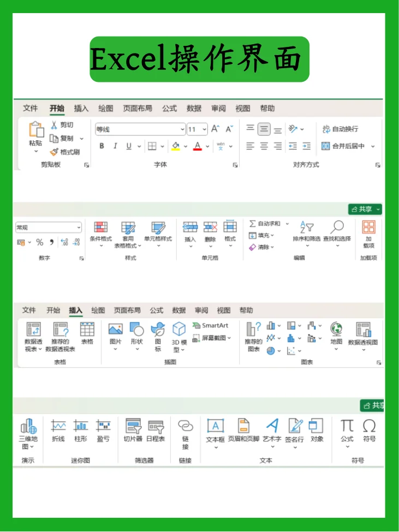Viewport: 399px width, 532px height.
Task: Toggle bottom vertical alignment
Action: click(x=278, y=130)
